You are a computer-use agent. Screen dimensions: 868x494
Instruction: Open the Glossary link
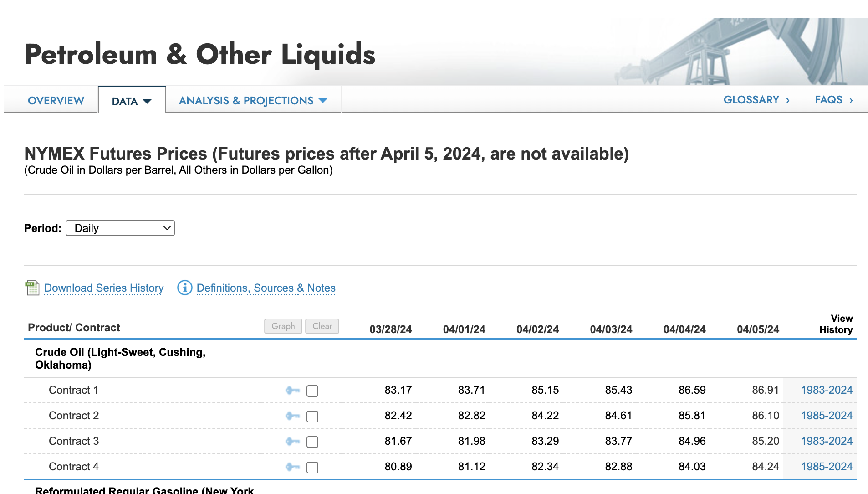(x=756, y=100)
